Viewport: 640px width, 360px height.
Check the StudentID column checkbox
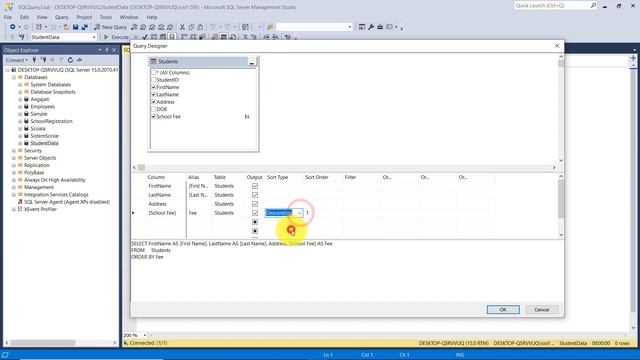(154, 80)
